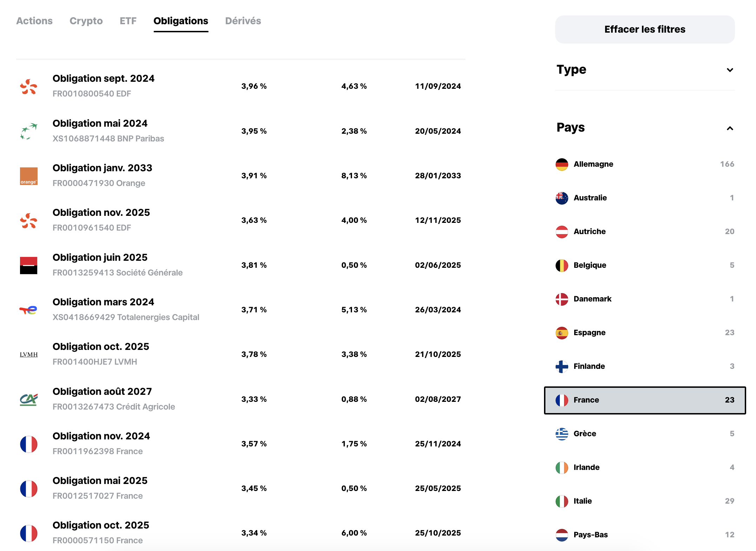Click the Italie flag icon

click(x=562, y=501)
